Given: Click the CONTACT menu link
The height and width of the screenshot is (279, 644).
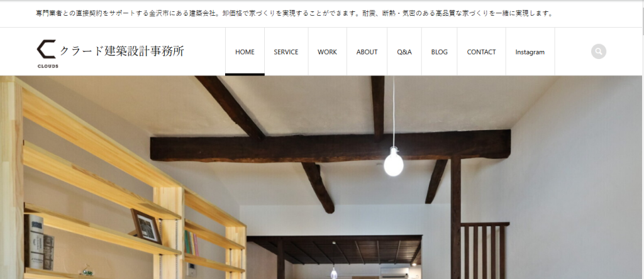Looking at the screenshot, I should pos(481,52).
